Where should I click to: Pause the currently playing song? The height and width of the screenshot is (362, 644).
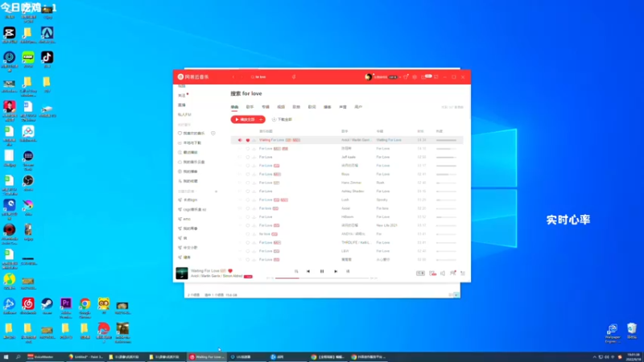(322, 271)
